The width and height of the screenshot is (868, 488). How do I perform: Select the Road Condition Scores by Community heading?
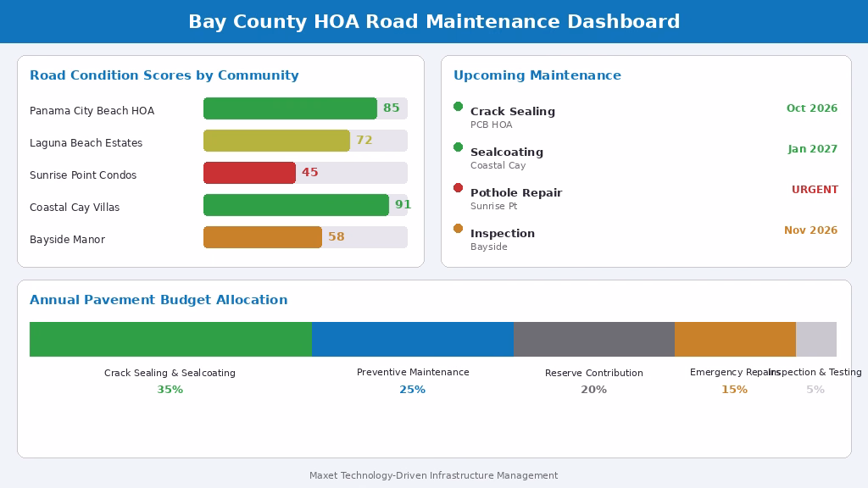coord(164,75)
